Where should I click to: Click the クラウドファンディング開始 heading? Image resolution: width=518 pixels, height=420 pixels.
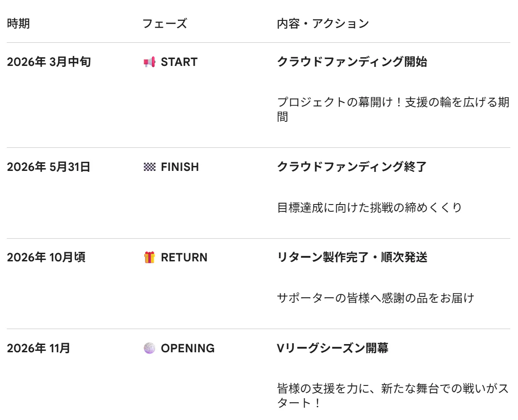click(352, 62)
